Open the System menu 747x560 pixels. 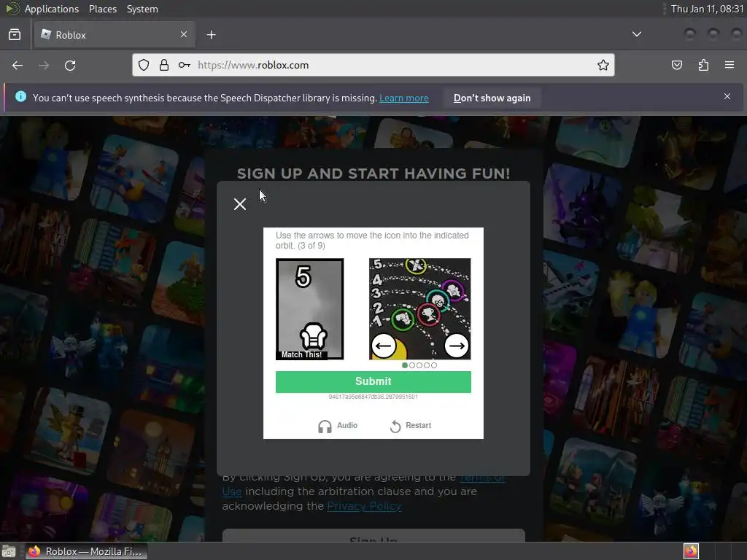[x=142, y=9]
